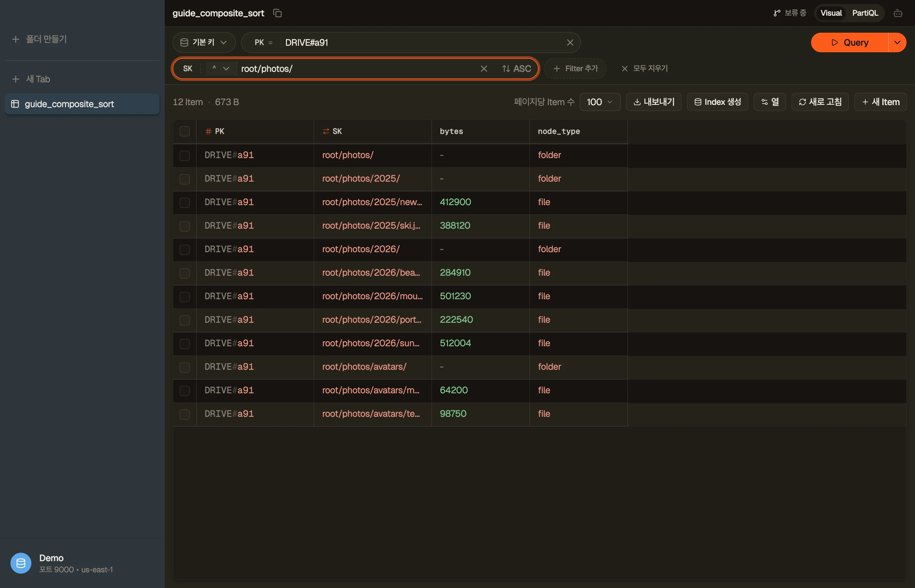Click Demo connection name
Image resolution: width=915 pixels, height=588 pixels.
51,558
